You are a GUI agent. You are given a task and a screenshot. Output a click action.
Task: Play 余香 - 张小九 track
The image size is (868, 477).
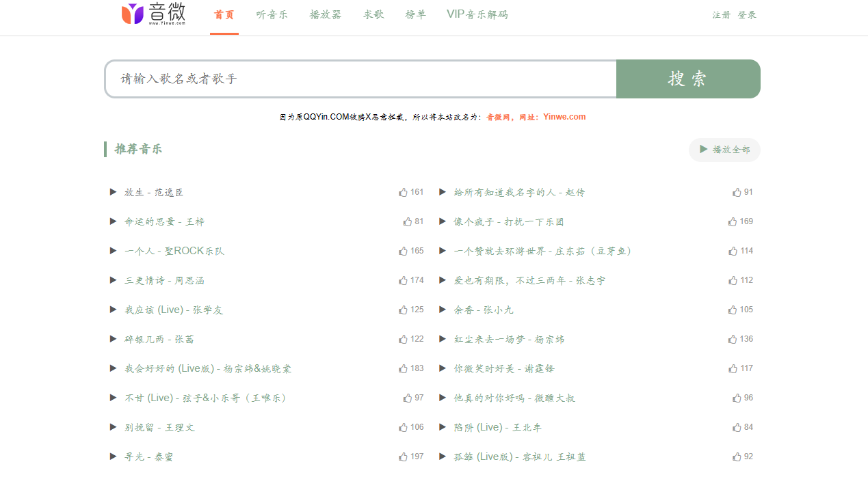(443, 310)
